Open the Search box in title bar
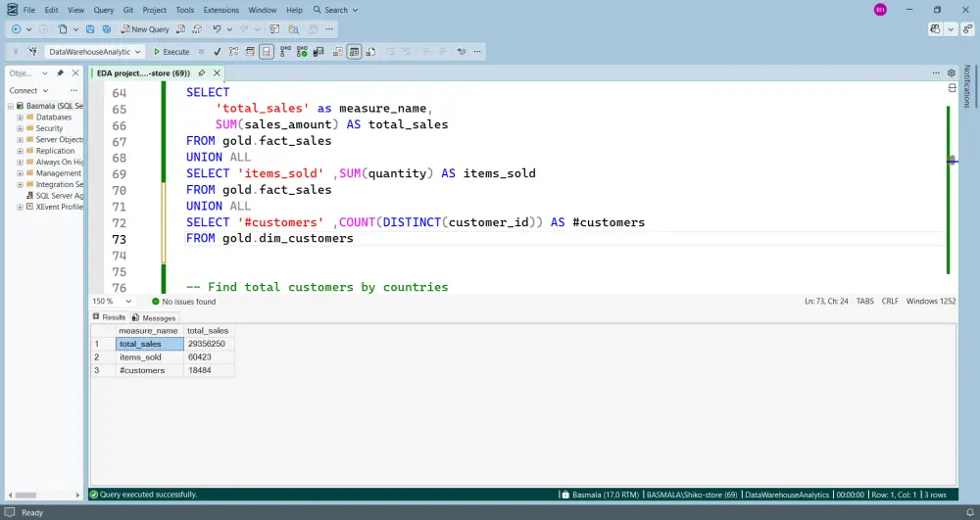This screenshot has height=520, width=980. click(335, 10)
